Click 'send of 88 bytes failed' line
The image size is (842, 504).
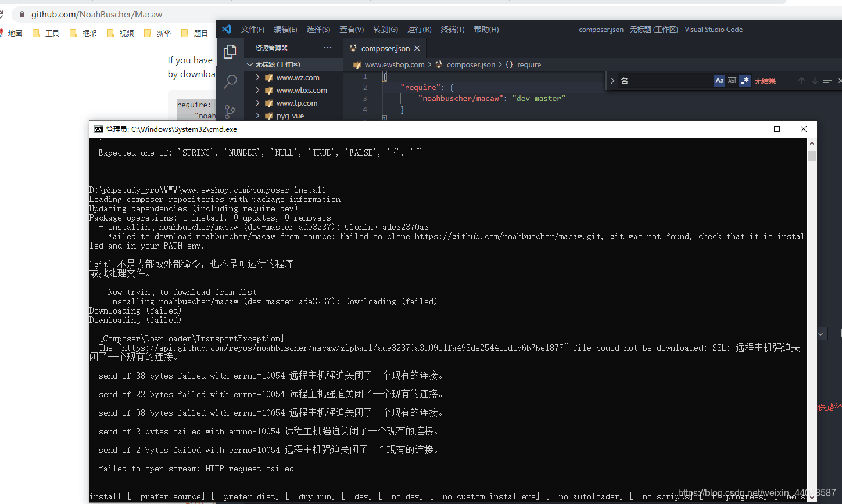[x=271, y=376]
